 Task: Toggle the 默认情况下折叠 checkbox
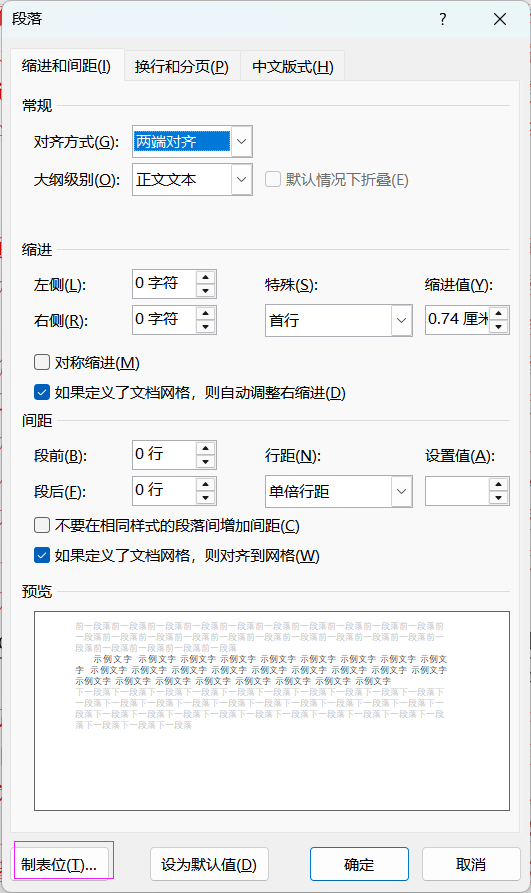(x=273, y=179)
